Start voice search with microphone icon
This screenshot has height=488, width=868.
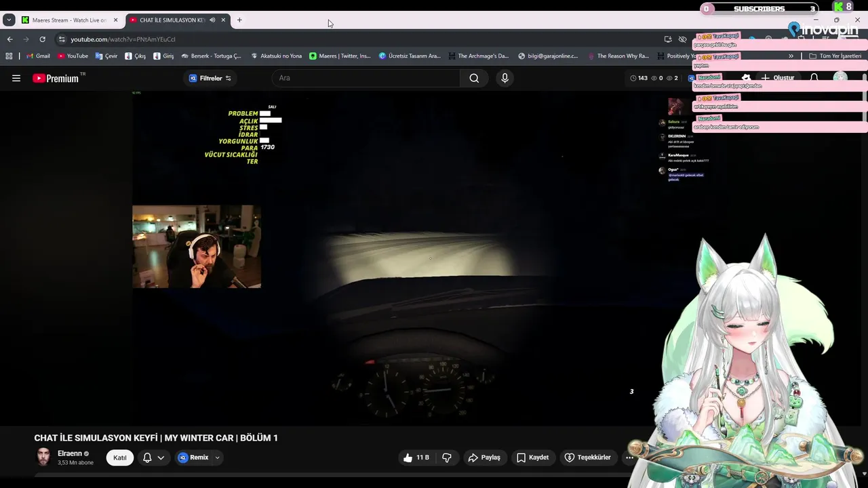tap(505, 78)
